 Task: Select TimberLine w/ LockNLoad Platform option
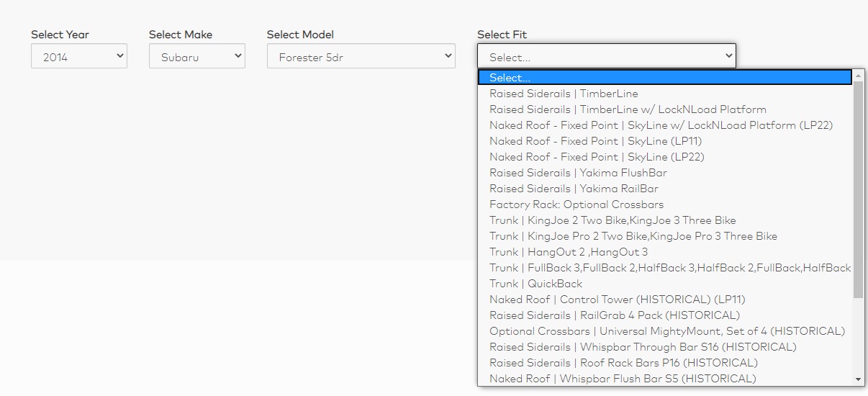pos(665,109)
